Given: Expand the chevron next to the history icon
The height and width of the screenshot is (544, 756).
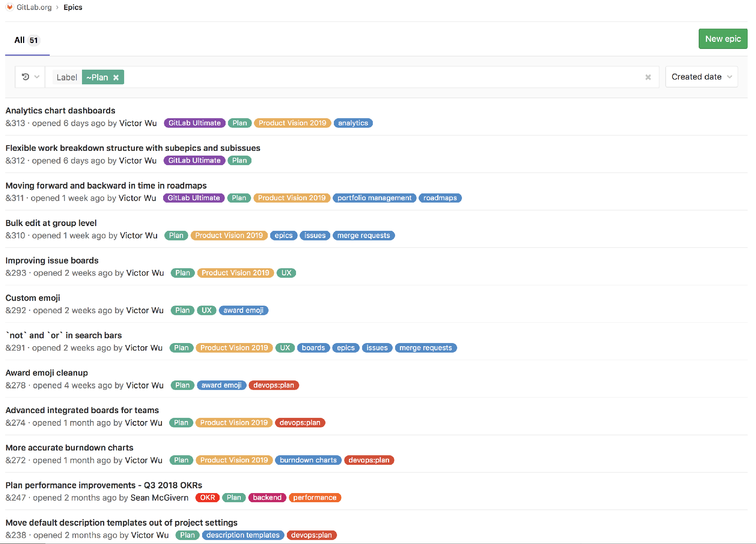Looking at the screenshot, I should (36, 77).
